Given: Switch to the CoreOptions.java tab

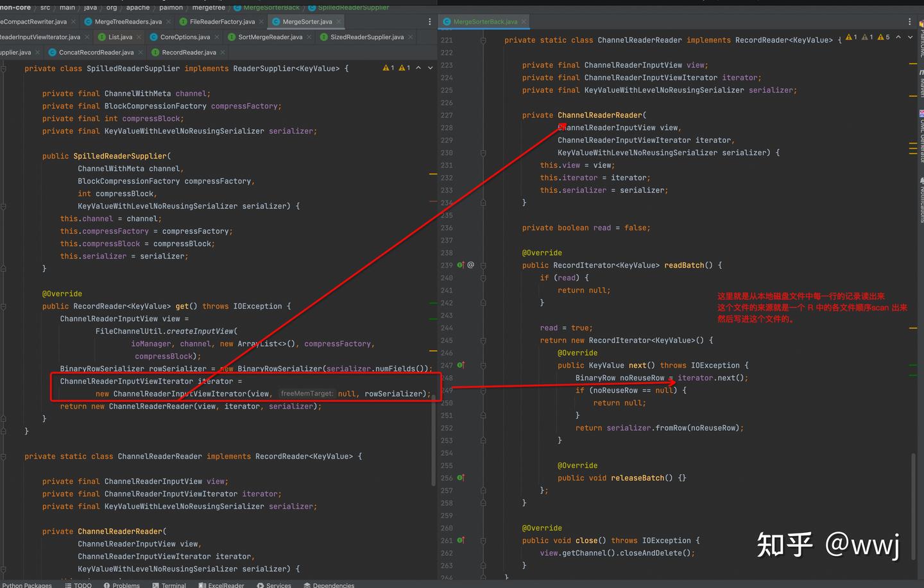Looking at the screenshot, I should [x=184, y=37].
